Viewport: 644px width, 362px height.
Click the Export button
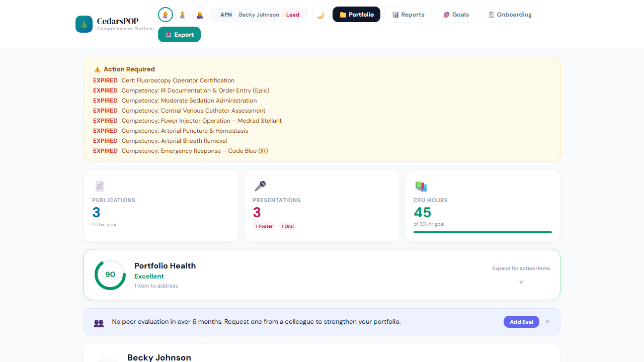179,34
